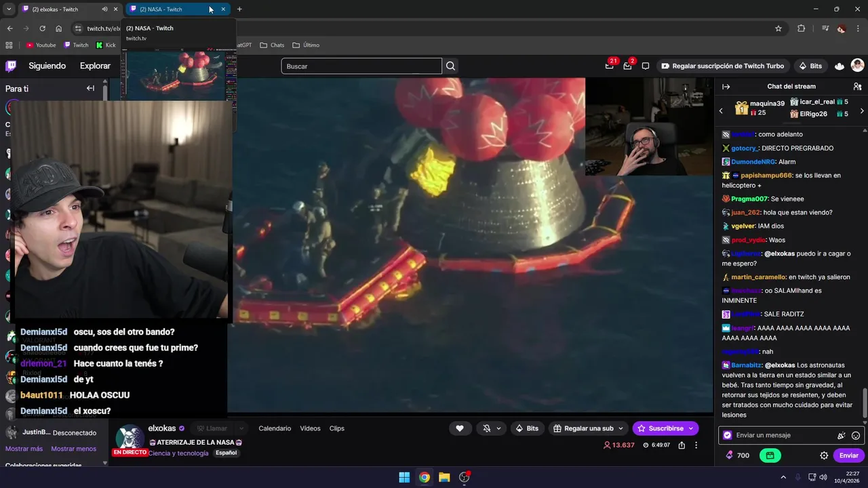Open the Ciencia y tecnología category link
Viewport: 868px width, 488px height.
(x=178, y=453)
